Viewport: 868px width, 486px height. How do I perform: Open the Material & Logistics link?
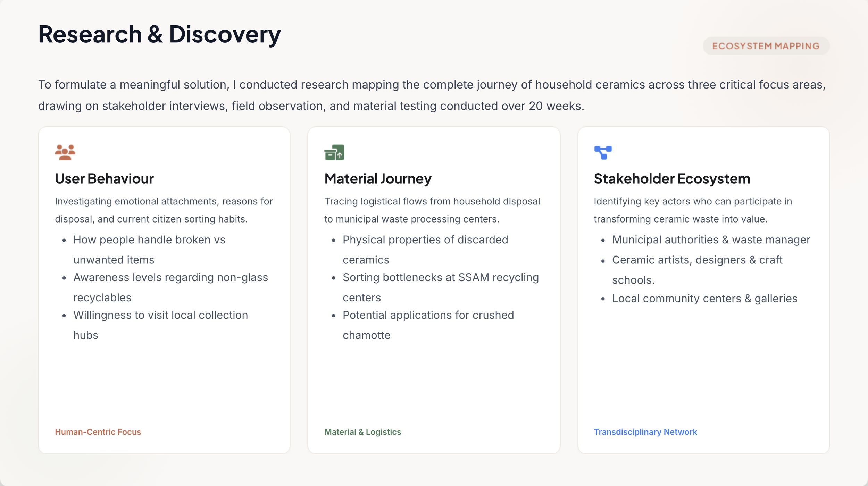(x=362, y=432)
